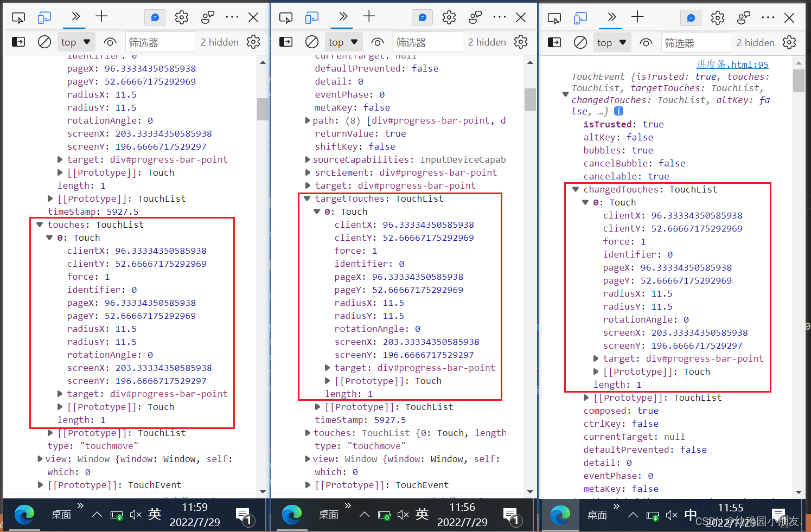Click the more panels chevron

(x=75, y=17)
